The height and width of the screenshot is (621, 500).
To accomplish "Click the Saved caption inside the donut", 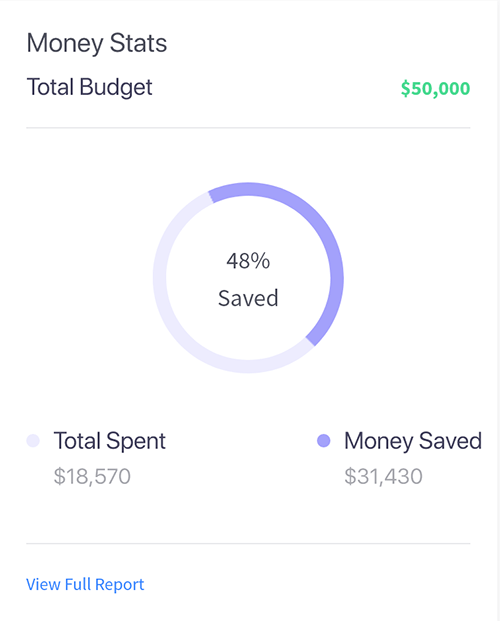I will 248,298.
